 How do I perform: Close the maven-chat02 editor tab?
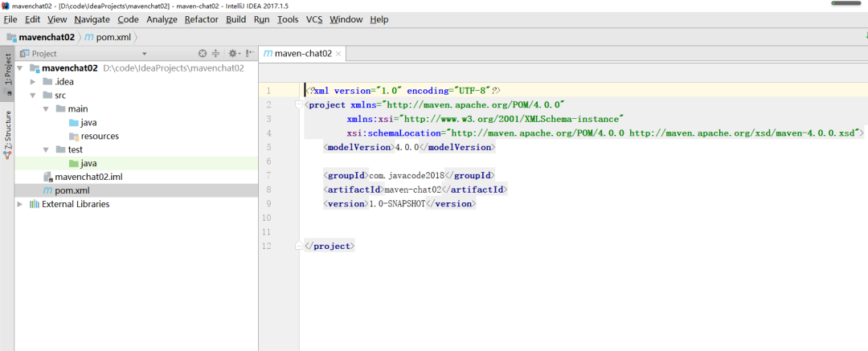coord(339,54)
